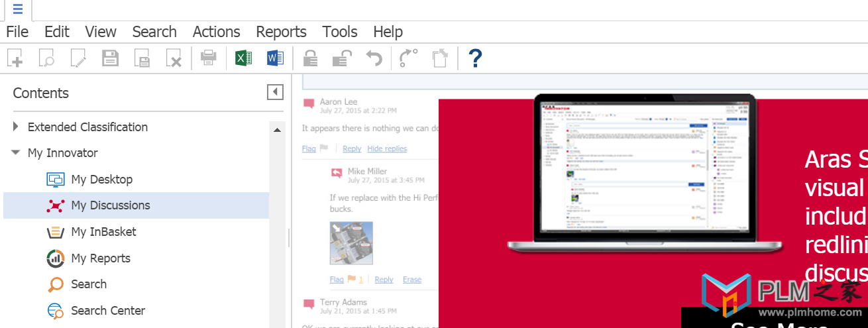Click the Terry Adams author name
Image resolution: width=868 pixels, height=328 pixels.
(344, 302)
